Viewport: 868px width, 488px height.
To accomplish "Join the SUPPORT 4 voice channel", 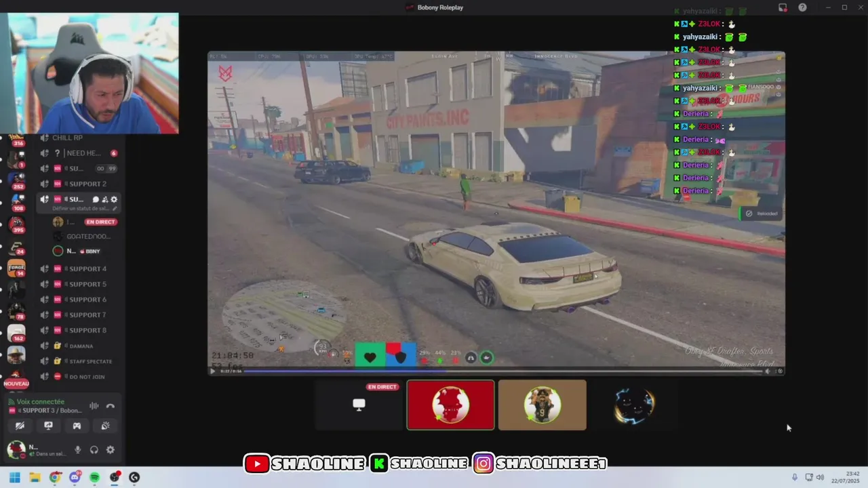I will coord(78,269).
